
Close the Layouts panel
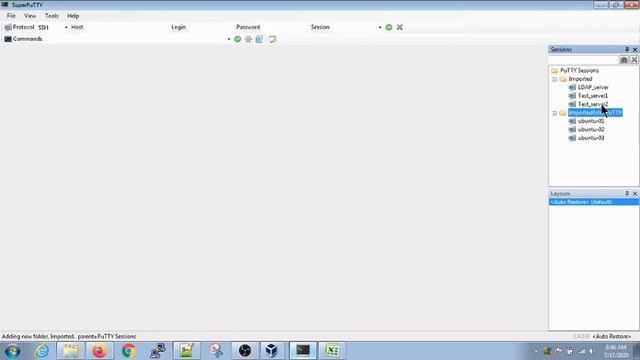(635, 193)
